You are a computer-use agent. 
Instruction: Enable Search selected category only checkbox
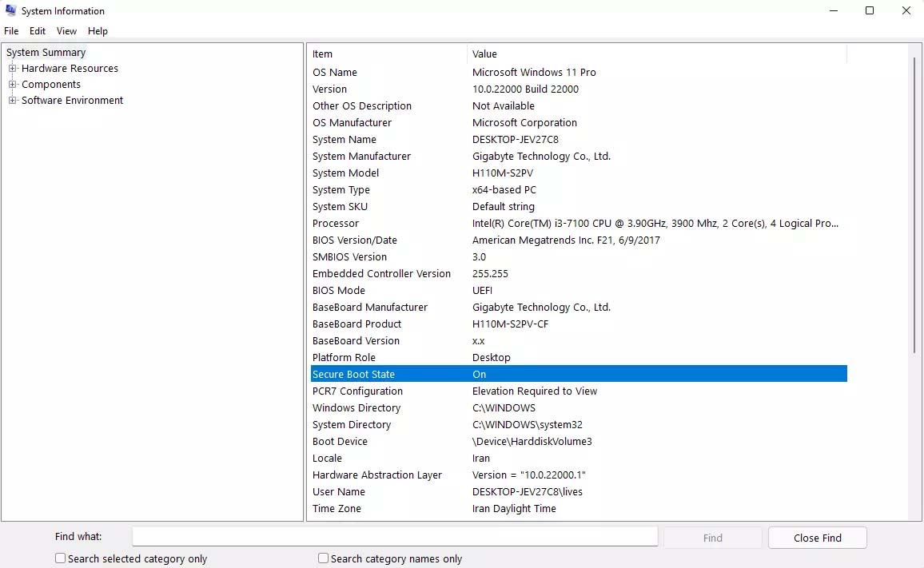61,558
